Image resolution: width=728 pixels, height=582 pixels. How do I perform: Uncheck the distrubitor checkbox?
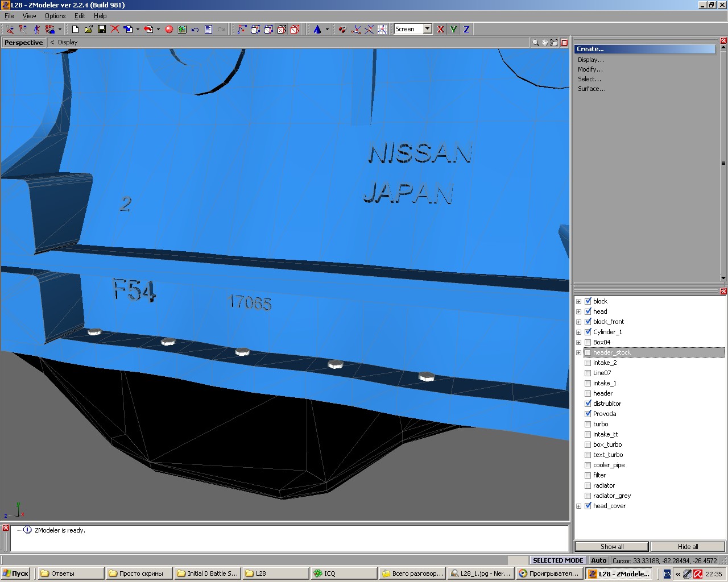tap(588, 404)
